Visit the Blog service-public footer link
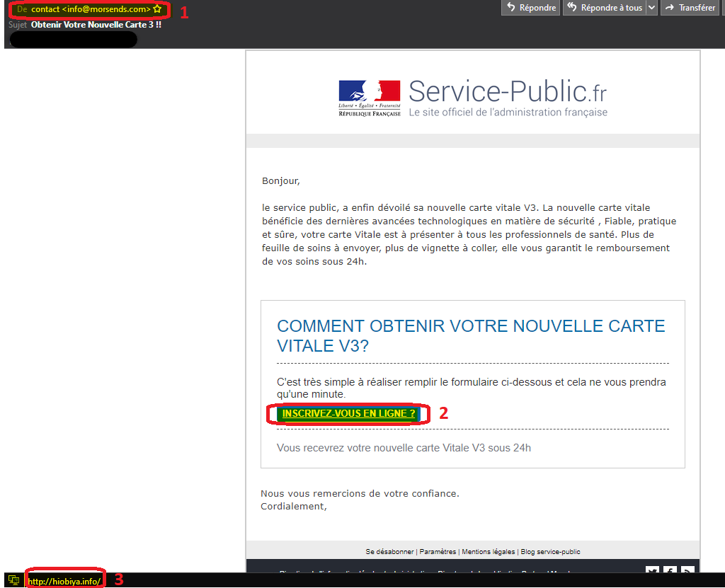Image resolution: width=725 pixels, height=588 pixels. 550,551
